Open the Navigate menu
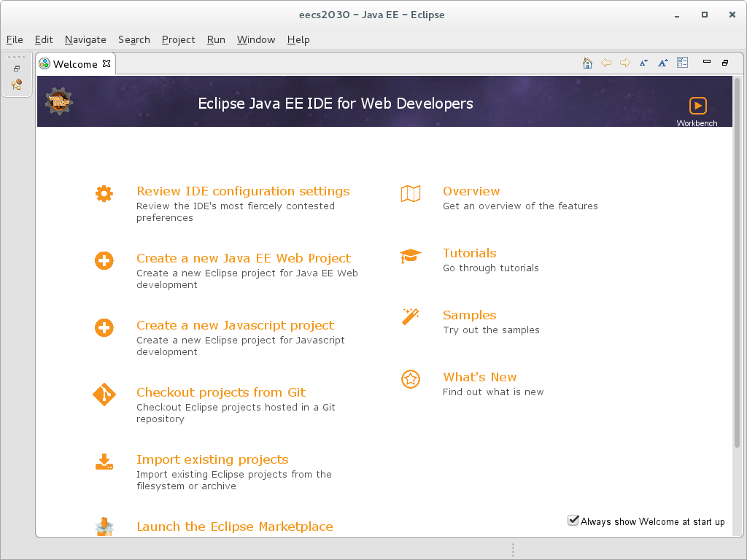Screen dimensions: 747x560 pos(85,39)
